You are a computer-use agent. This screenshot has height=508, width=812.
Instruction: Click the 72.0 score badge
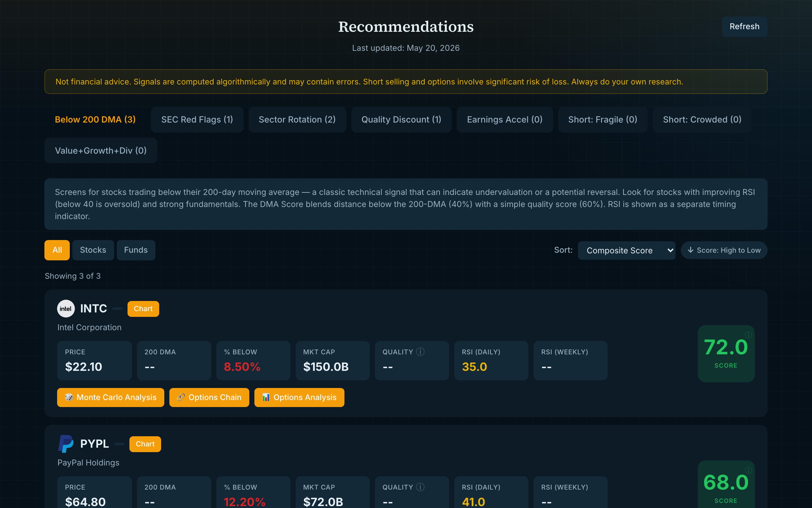[726, 353]
